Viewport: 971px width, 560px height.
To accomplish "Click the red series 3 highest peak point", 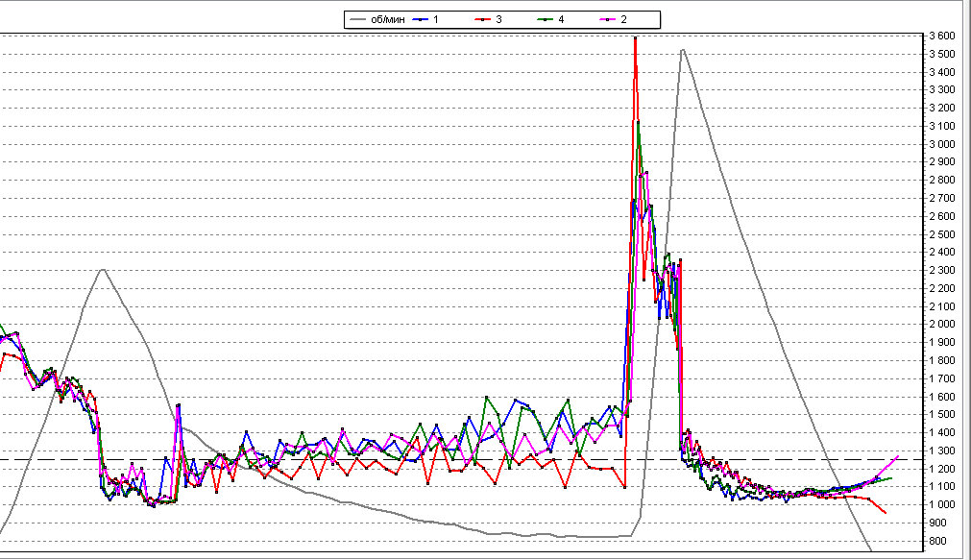I will click(x=636, y=38).
